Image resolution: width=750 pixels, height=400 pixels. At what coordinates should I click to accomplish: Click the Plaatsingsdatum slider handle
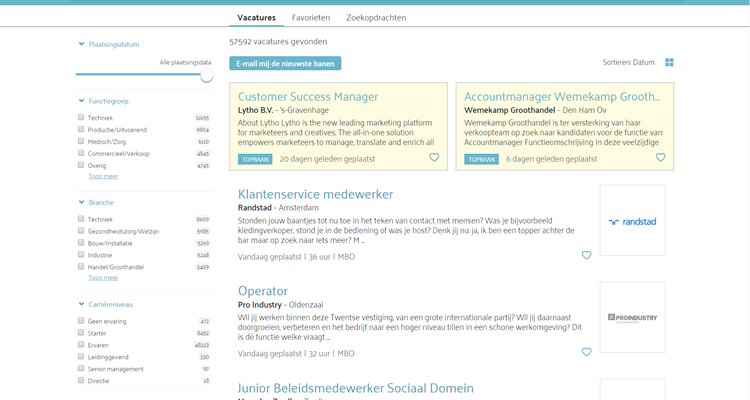[206, 75]
